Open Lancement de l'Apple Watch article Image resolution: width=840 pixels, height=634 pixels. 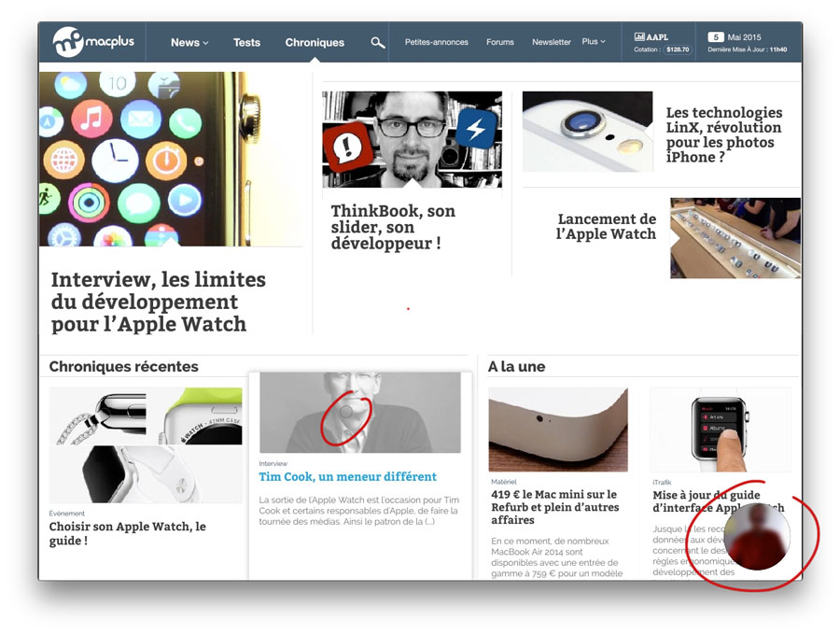606,227
